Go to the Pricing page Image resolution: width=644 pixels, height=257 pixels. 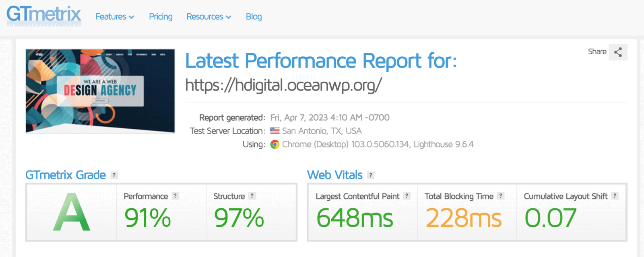coord(161,17)
